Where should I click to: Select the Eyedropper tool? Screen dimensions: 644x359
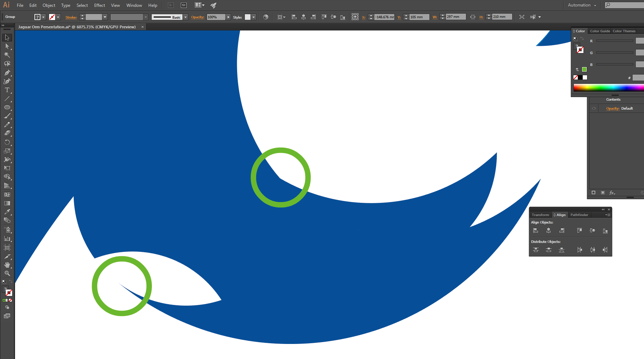7,212
